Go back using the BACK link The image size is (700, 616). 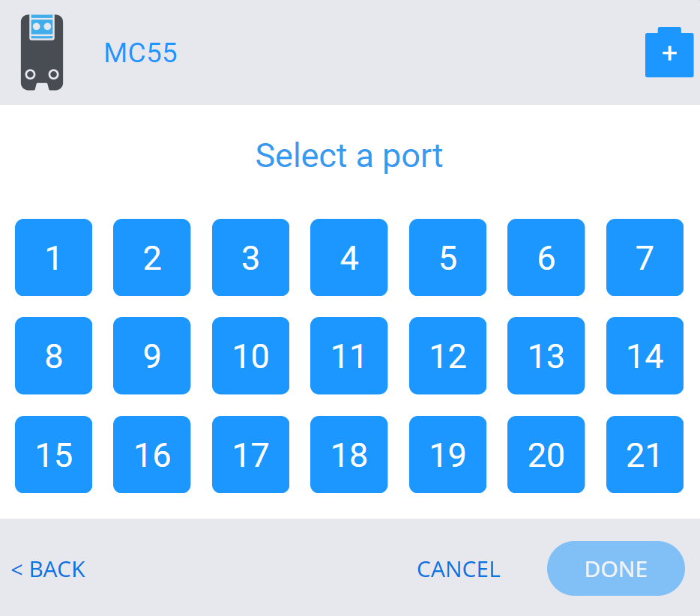pos(48,569)
